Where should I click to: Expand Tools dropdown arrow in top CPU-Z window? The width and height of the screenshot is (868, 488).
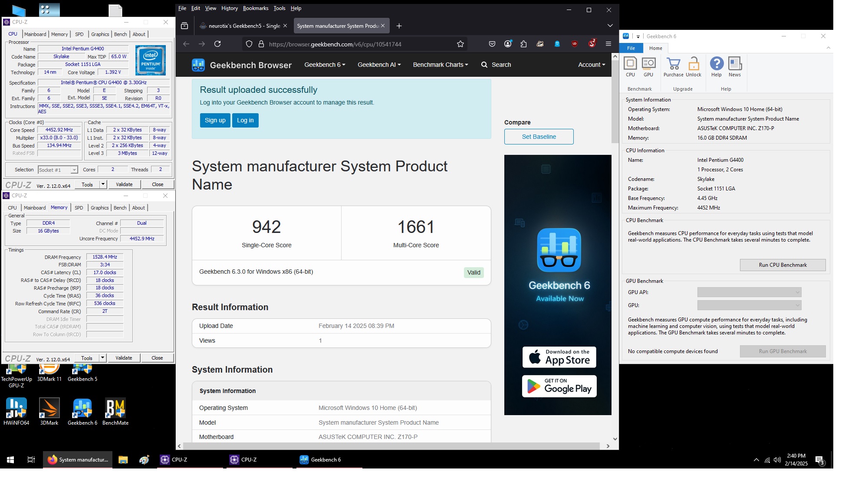pyautogui.click(x=103, y=184)
